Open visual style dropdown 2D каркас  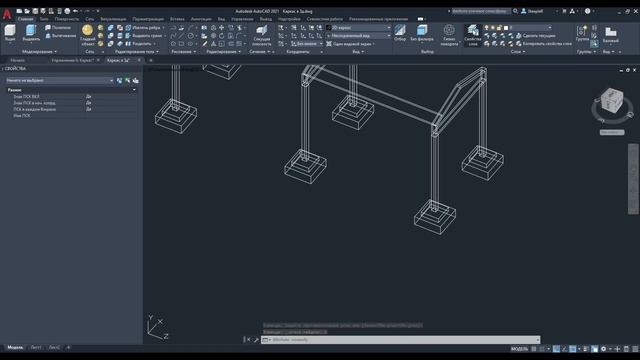(358, 28)
